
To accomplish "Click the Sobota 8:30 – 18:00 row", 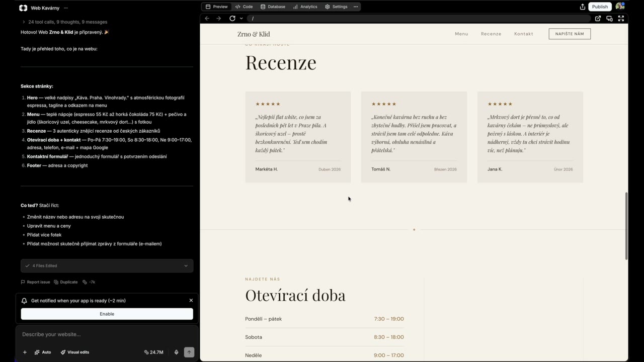I will pyautogui.click(x=325, y=337).
